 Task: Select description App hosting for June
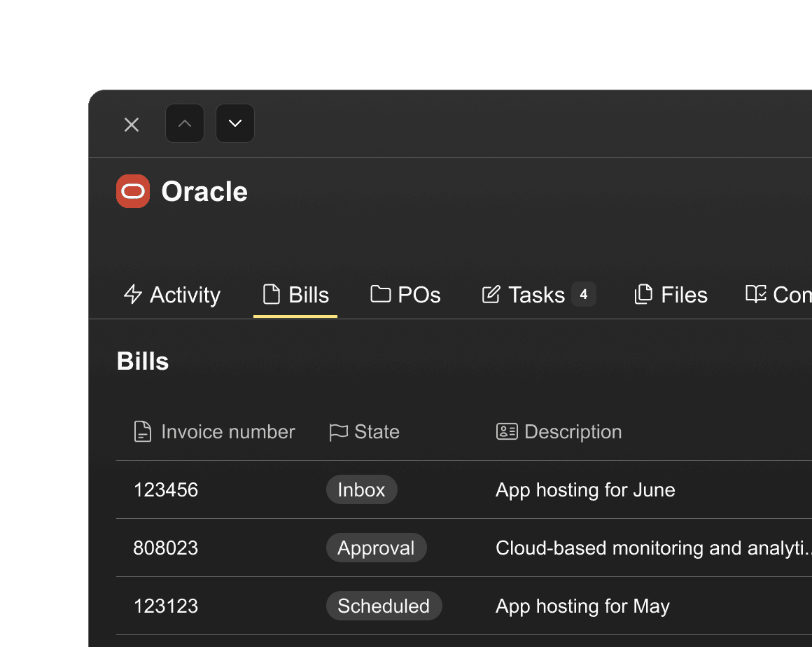585,490
